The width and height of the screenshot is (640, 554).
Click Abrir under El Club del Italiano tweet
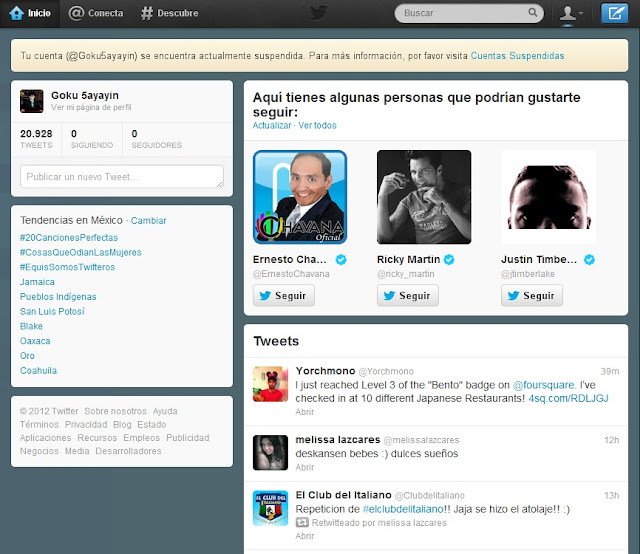(305, 536)
